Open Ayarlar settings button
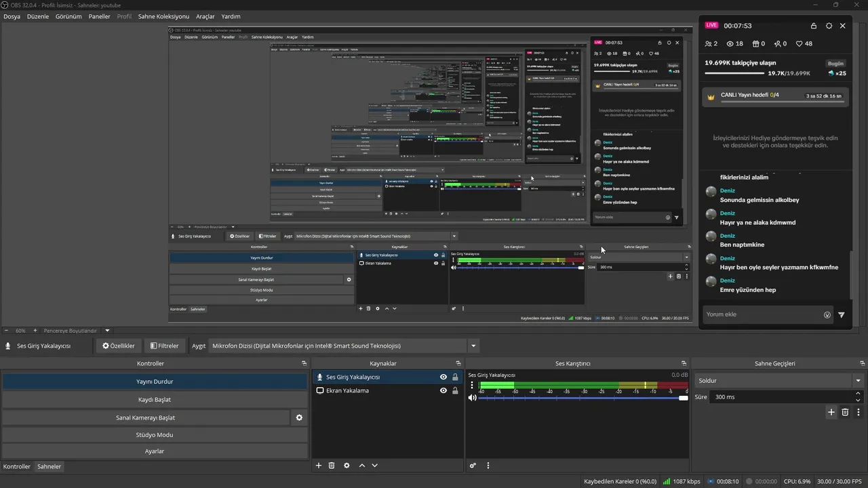Viewport: 868px width, 488px height. pyautogui.click(x=155, y=451)
